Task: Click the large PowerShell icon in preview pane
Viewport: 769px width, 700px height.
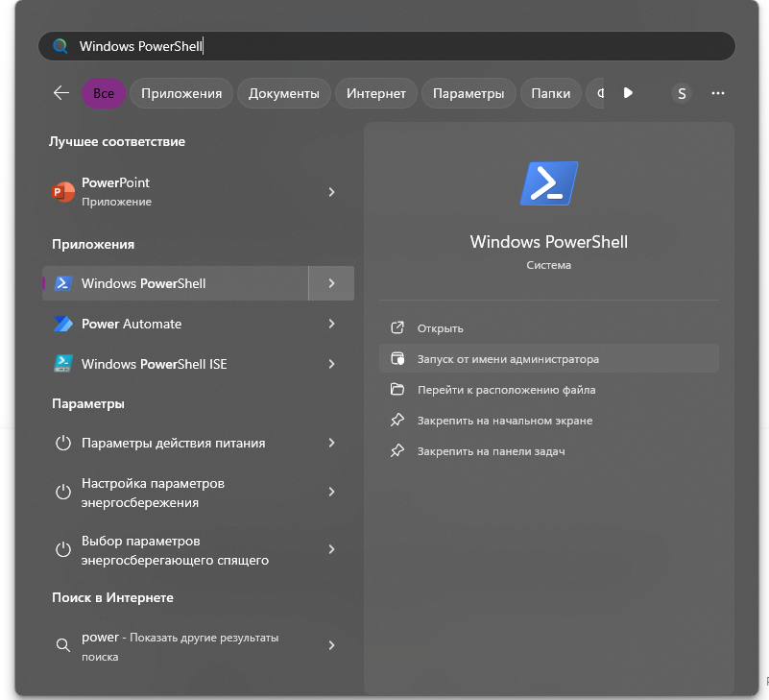Action: (549, 183)
